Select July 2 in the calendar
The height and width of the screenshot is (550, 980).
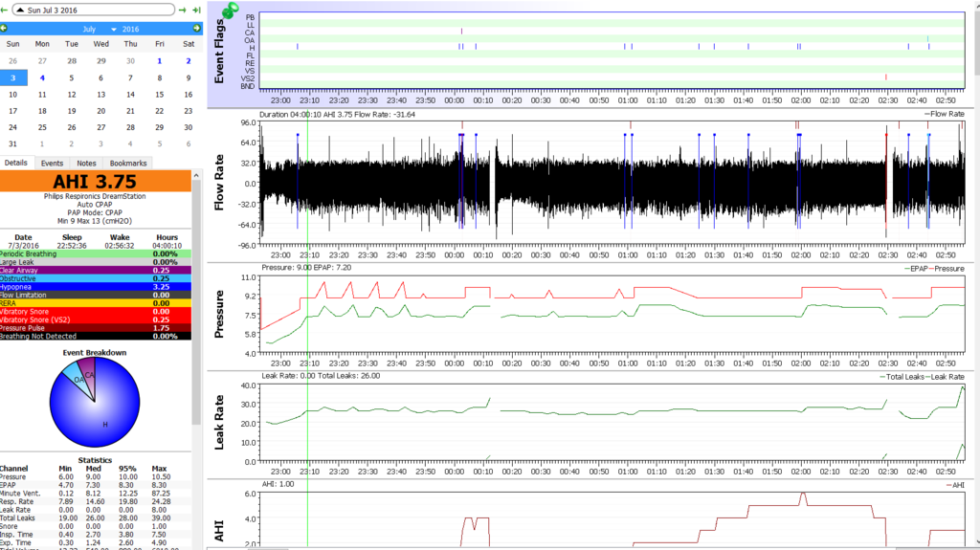click(189, 61)
